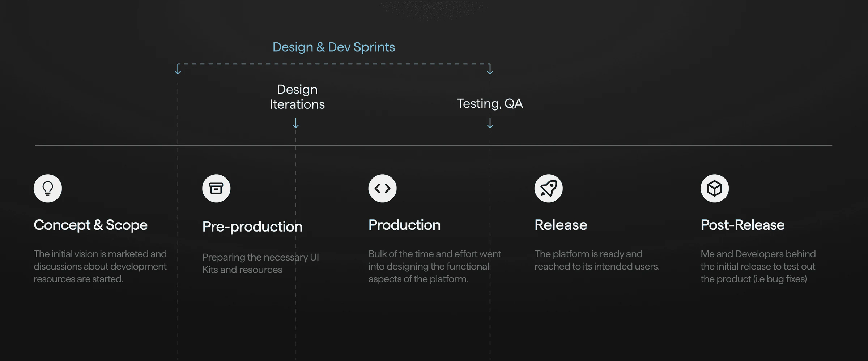
Task: Click the down arrow under Testing, QA
Action: tap(490, 123)
